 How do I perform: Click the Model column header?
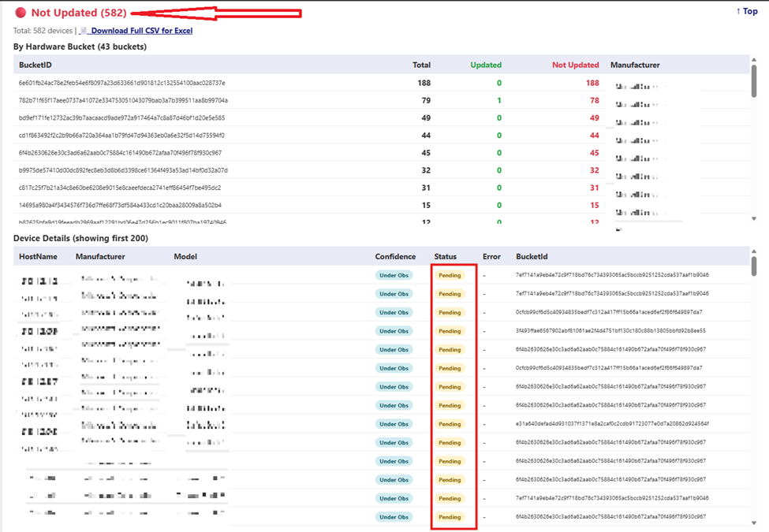185,256
